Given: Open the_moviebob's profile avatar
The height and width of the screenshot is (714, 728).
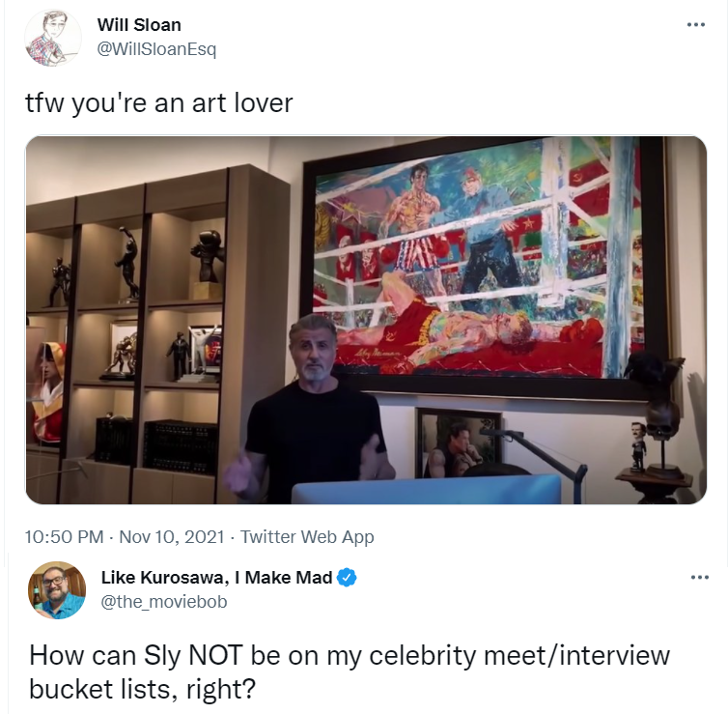Looking at the screenshot, I should tap(57, 590).
